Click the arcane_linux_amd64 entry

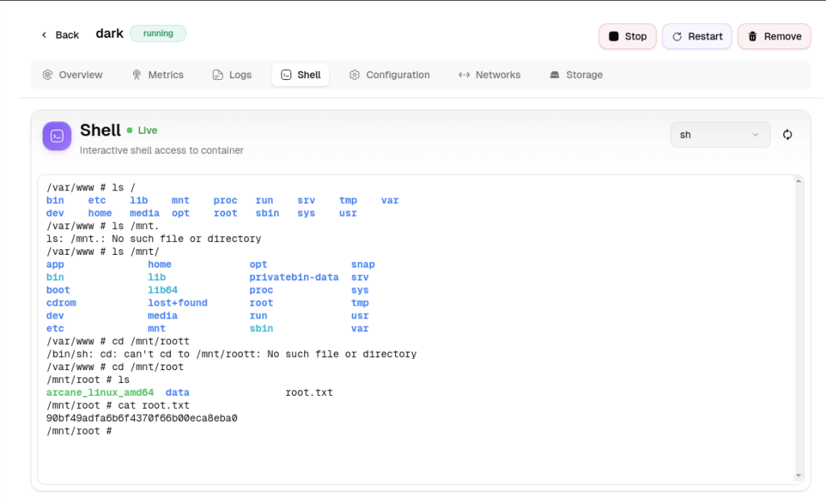100,393
